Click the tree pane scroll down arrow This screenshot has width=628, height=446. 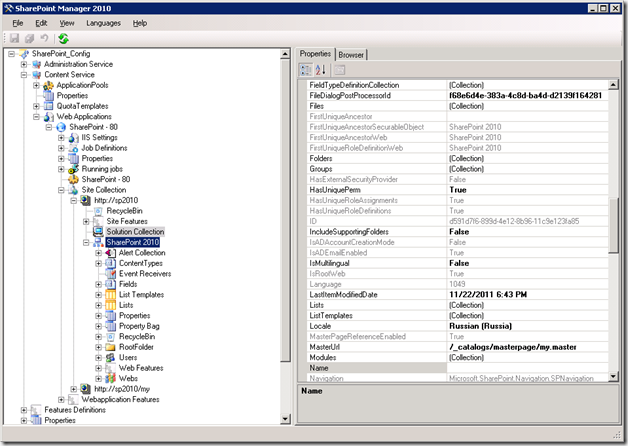point(285,419)
